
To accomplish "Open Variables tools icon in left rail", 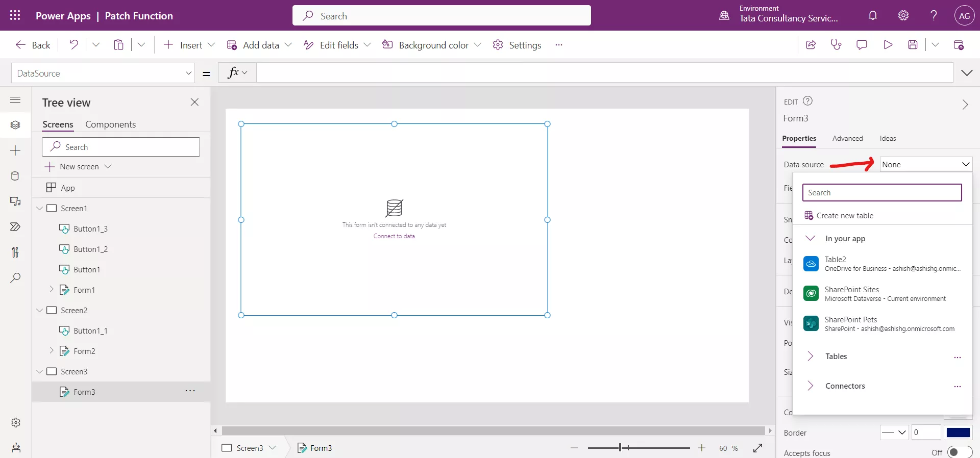I will (15, 252).
